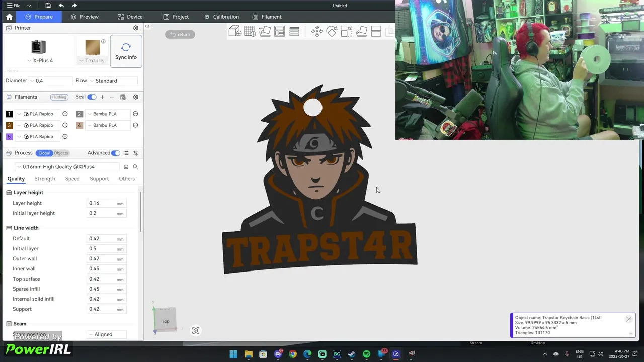
Task: Click the Sync info button
Action: pos(126,51)
